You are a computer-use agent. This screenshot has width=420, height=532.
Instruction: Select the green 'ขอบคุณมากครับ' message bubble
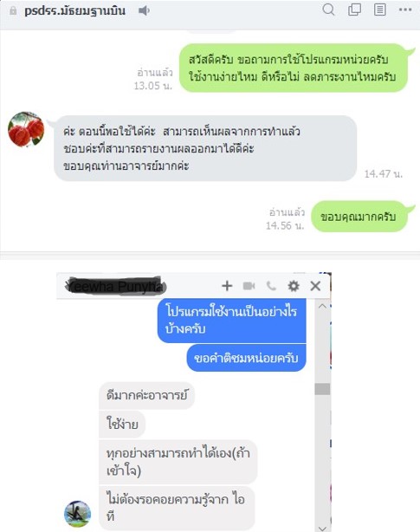pyautogui.click(x=359, y=217)
